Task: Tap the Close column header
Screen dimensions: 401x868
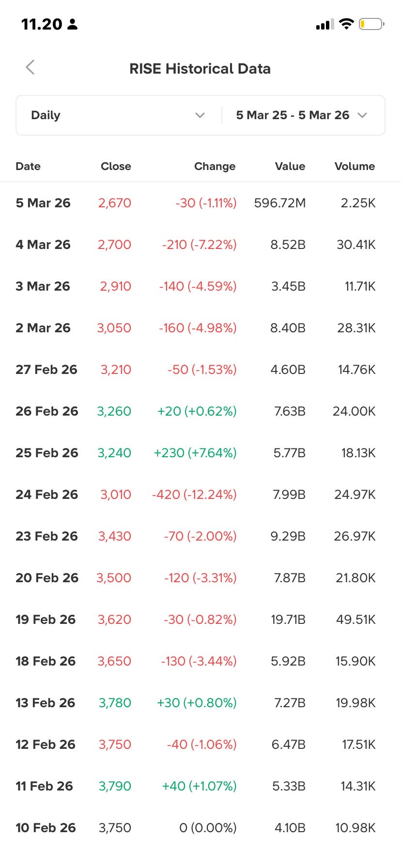Action: (x=116, y=166)
